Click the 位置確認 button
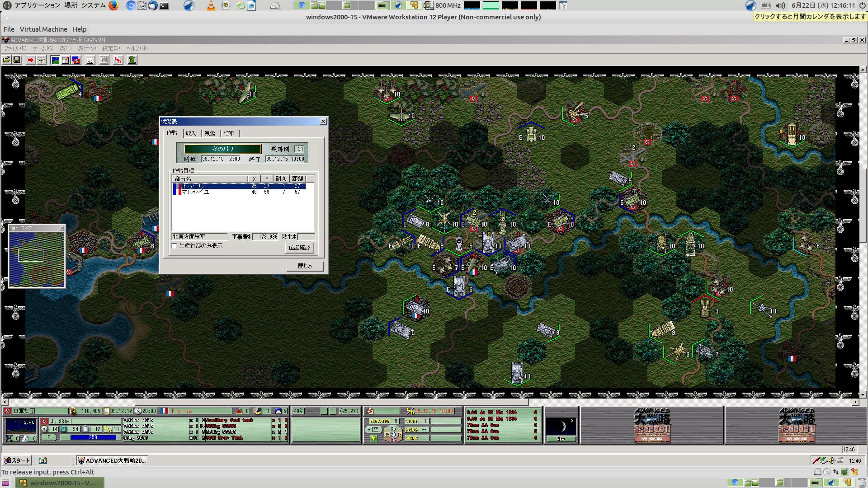This screenshot has width=868, height=488. coord(300,248)
